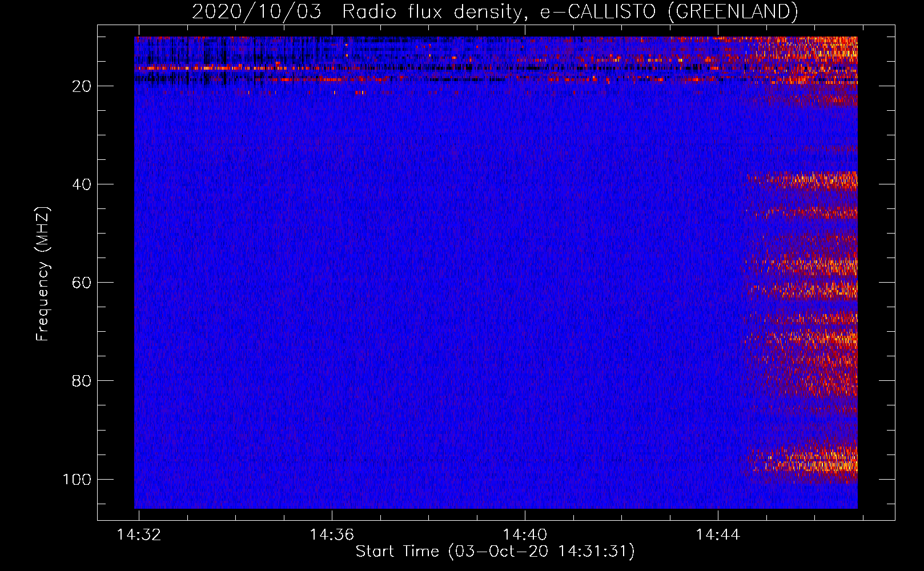Click the 'Frequency (MHZ)' axis label
The image size is (924, 571).
(43, 274)
